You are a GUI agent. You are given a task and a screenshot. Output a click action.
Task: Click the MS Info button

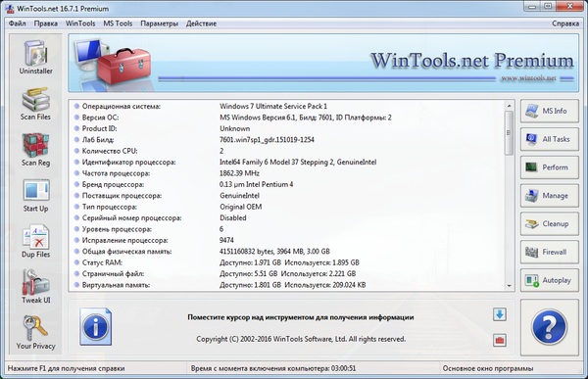[550, 111]
